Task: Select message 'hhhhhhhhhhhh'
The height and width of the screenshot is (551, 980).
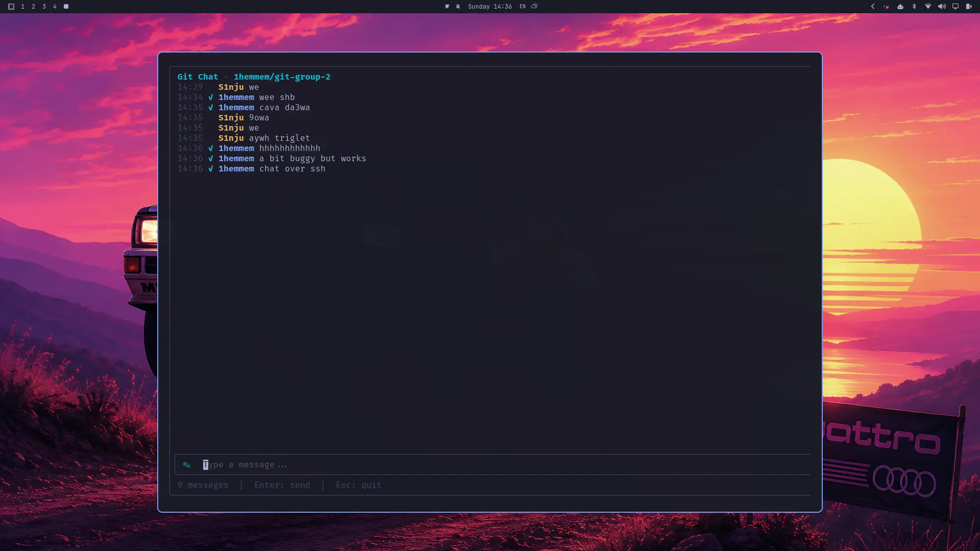Action: [x=289, y=148]
